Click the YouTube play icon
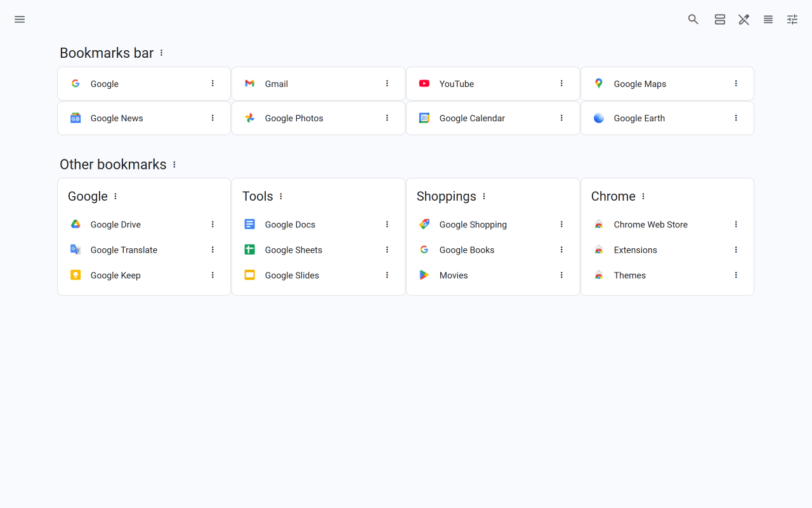812x508 pixels. [x=424, y=83]
